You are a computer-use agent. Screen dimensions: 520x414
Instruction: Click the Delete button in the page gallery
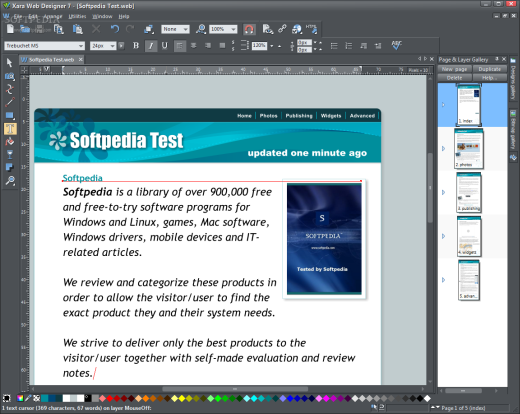point(454,78)
